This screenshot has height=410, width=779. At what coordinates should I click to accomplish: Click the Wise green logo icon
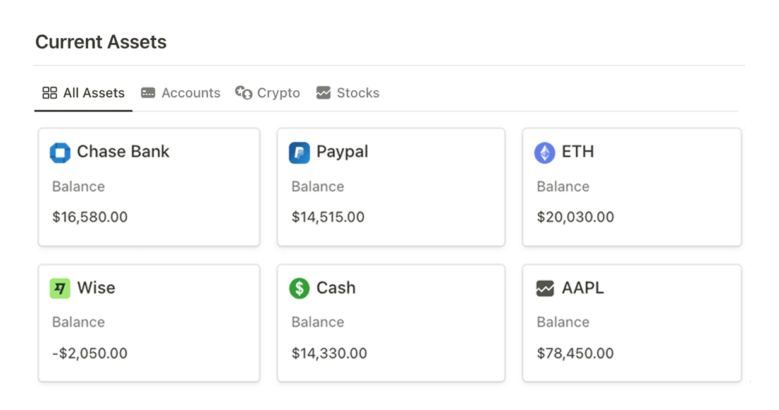pyautogui.click(x=60, y=288)
